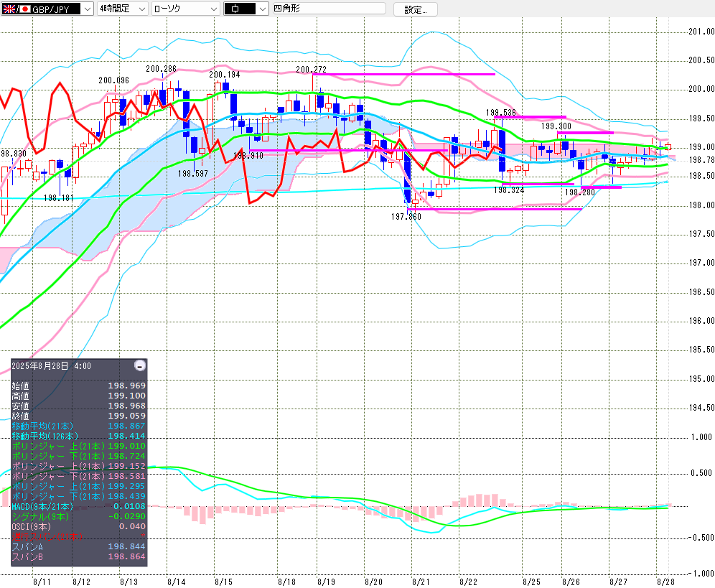Image resolution: width=715 pixels, height=588 pixels.
Task: Click the Bollinger upper value 199.152
Action: point(127,466)
